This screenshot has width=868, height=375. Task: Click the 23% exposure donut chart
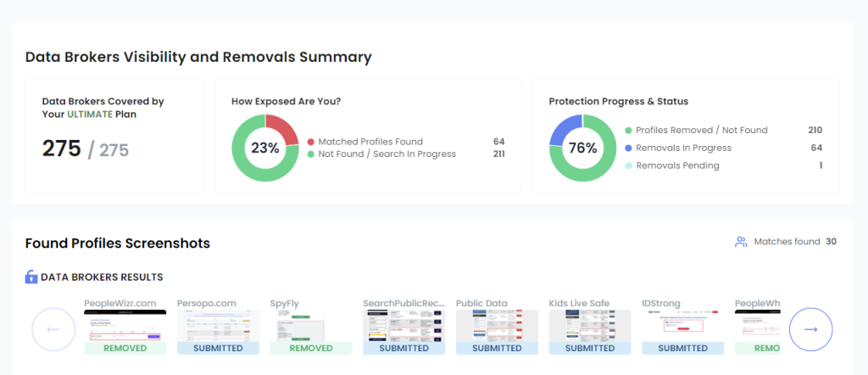click(265, 148)
